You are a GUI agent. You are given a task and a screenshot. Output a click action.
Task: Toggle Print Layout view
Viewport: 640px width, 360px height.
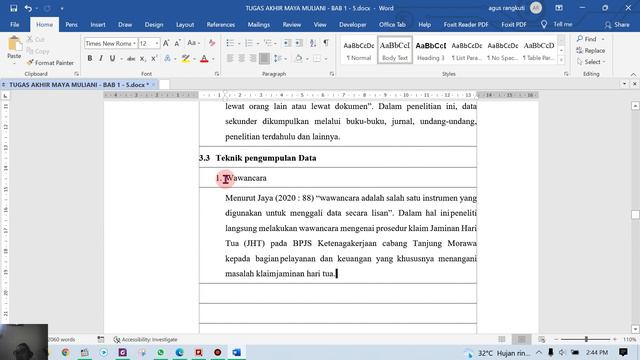521,339
